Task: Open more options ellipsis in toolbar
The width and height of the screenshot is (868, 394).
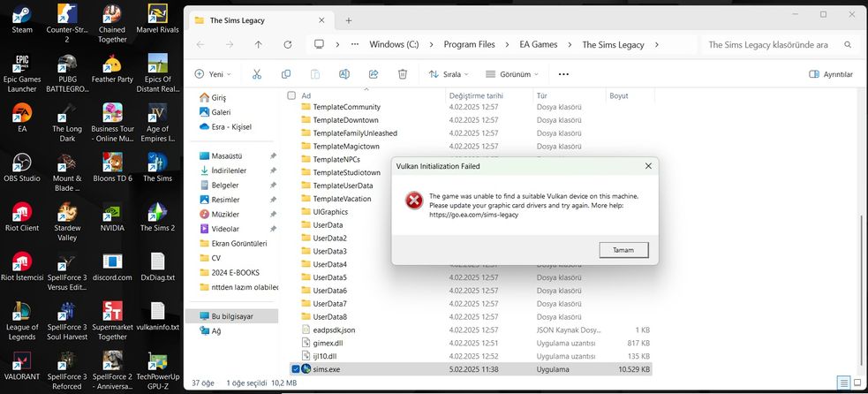Action: point(563,74)
